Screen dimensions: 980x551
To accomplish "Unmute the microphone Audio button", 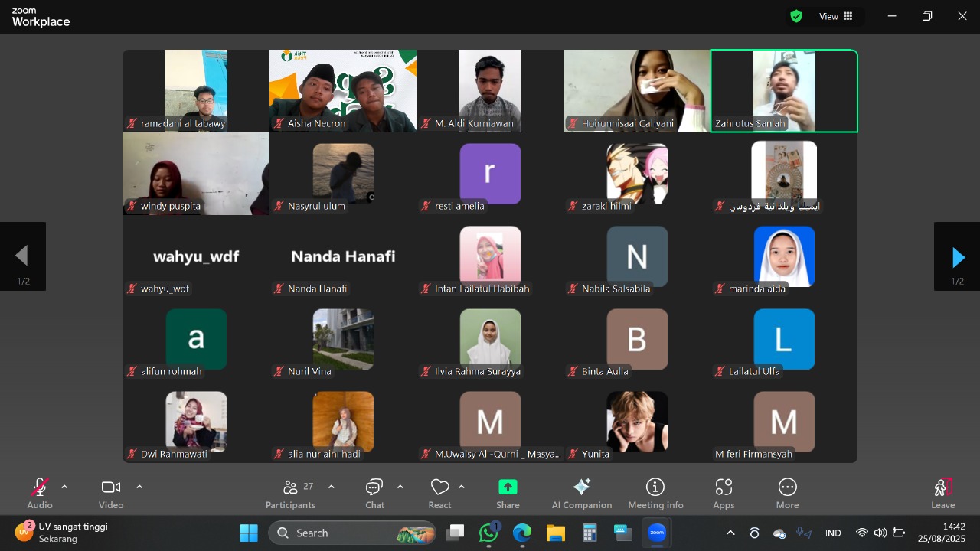I will [x=40, y=494].
